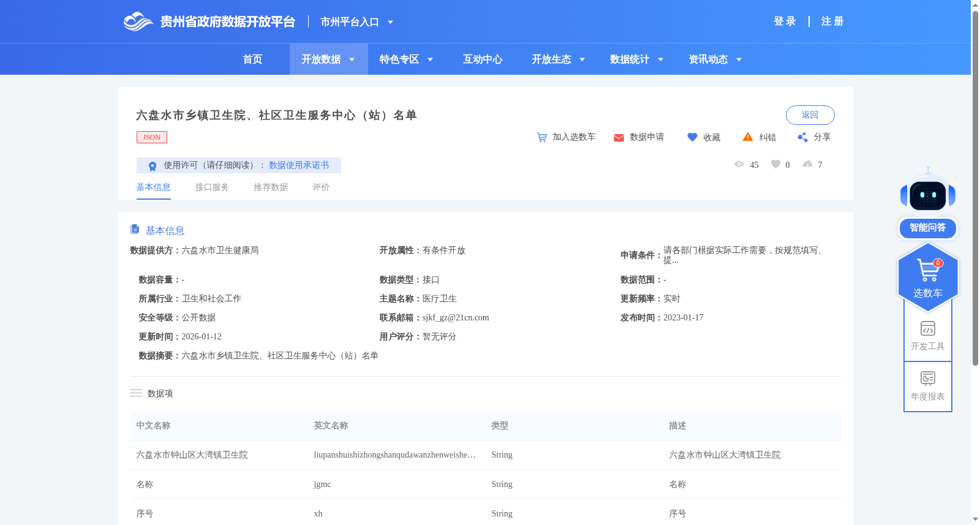Click the 类型 column header
Viewport: 980px width, 525px height.
[500, 426]
